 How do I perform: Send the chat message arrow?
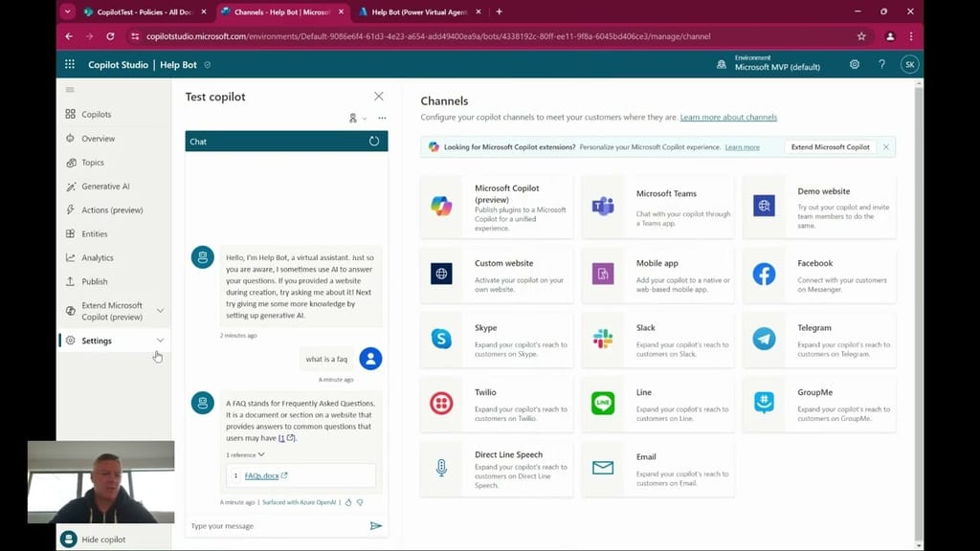coord(376,525)
